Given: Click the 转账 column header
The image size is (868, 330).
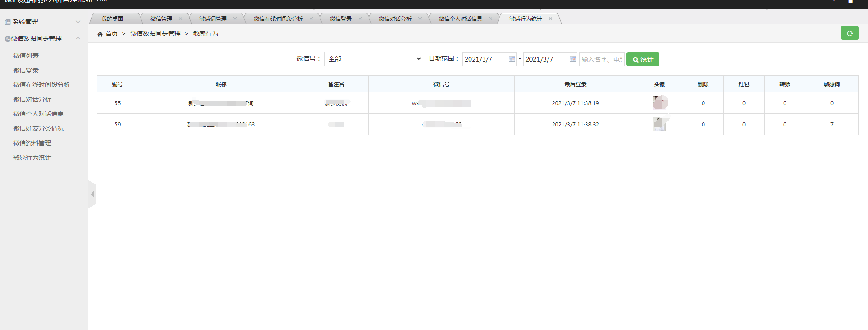Looking at the screenshot, I should pos(785,84).
